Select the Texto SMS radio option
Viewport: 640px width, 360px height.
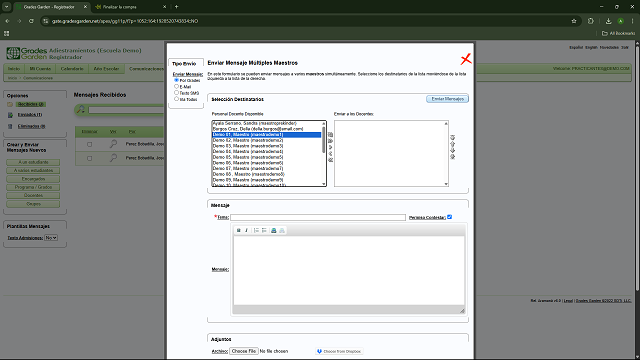pyautogui.click(x=176, y=93)
